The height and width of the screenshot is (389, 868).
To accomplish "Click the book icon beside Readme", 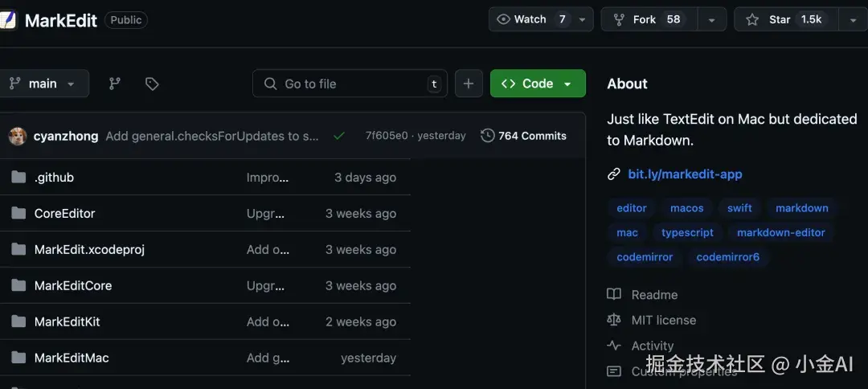I will [614, 294].
